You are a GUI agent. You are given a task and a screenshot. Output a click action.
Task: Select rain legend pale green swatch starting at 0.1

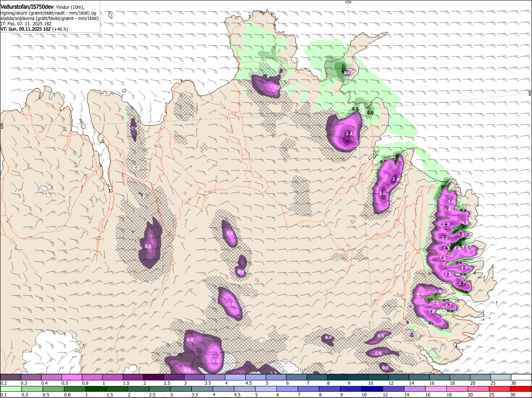pos(11,389)
